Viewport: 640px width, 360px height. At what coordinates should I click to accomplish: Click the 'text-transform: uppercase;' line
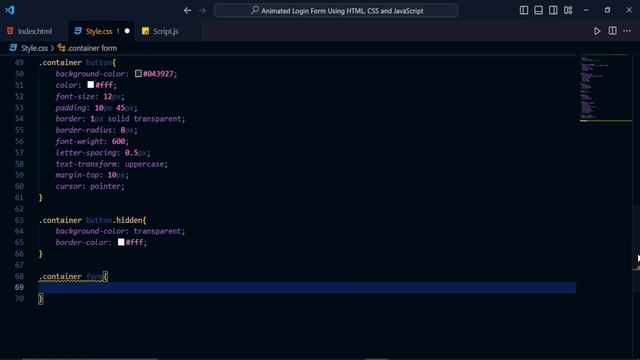point(111,164)
